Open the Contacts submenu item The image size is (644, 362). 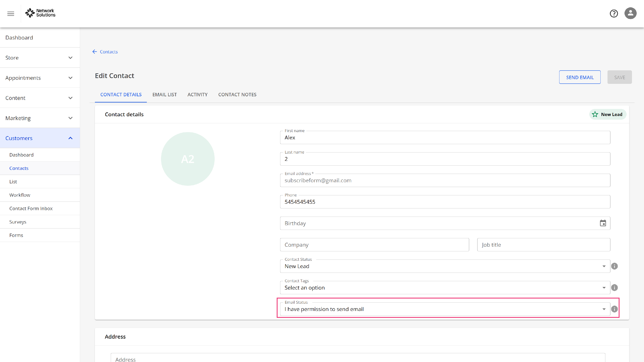click(x=40, y=168)
